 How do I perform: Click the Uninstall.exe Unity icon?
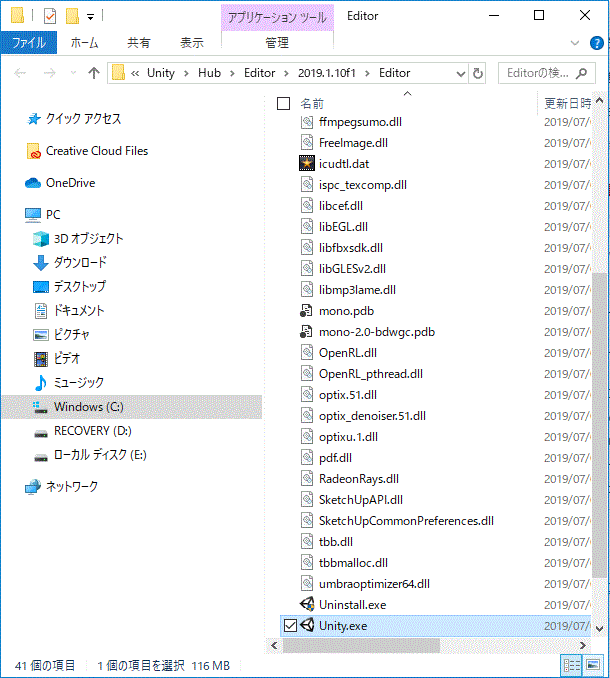[308, 605]
